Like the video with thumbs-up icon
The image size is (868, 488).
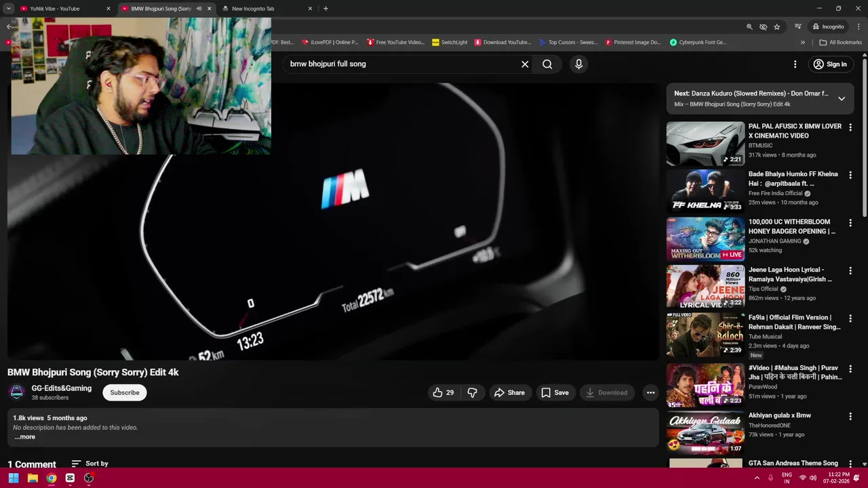[443, 392]
